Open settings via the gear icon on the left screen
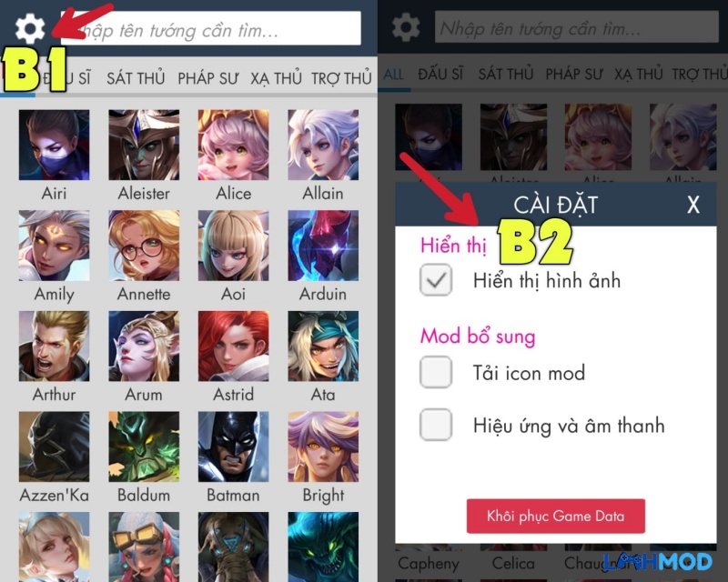Viewport: 728px width, 582px height. (x=30, y=28)
